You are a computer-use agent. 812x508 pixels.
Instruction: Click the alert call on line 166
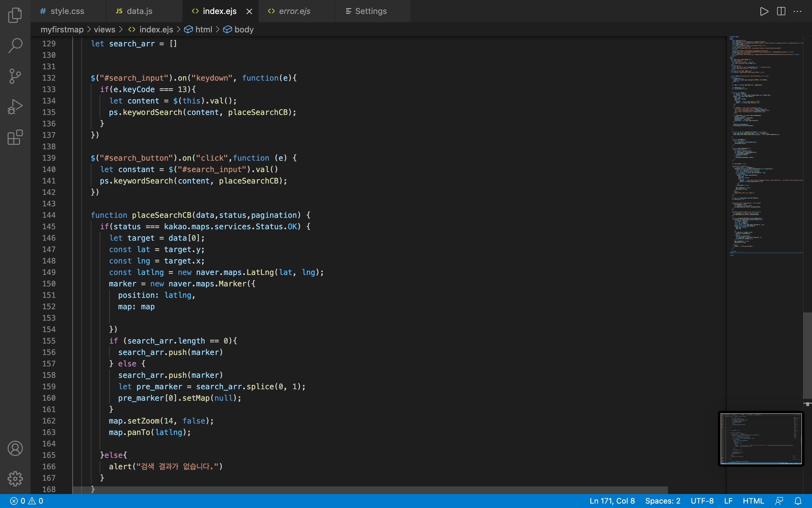click(121, 466)
